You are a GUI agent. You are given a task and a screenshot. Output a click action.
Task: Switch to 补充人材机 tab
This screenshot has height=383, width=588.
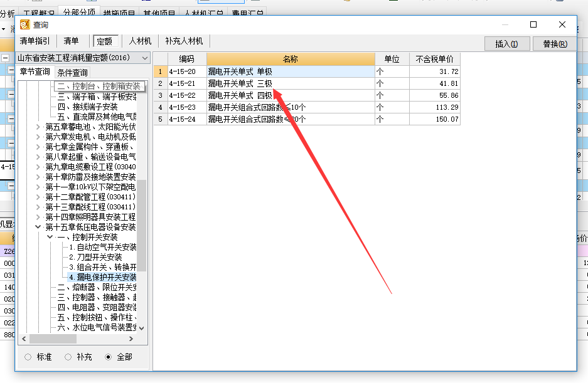pos(184,41)
